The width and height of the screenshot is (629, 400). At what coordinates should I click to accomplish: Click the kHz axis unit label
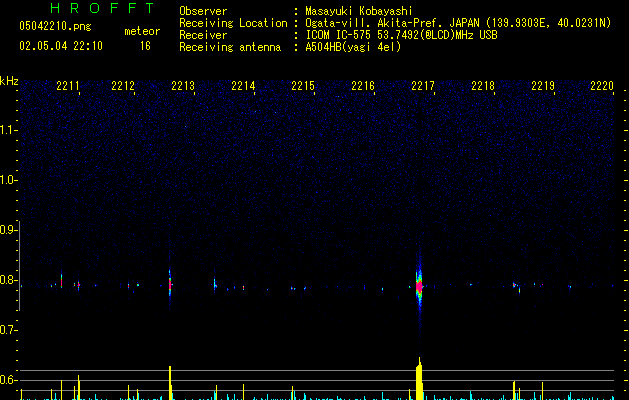point(9,81)
